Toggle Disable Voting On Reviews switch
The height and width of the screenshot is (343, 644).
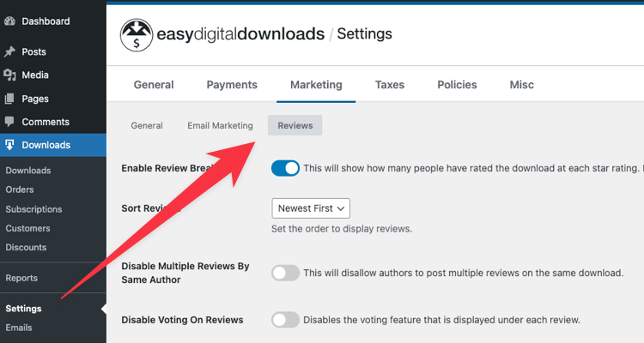285,320
